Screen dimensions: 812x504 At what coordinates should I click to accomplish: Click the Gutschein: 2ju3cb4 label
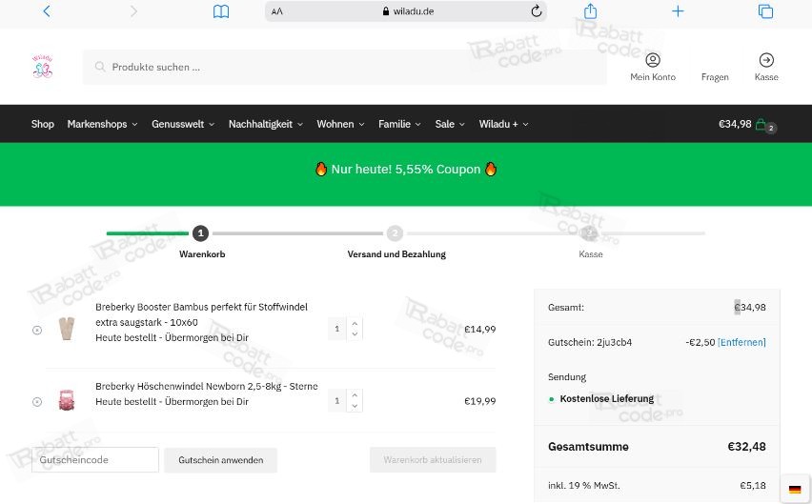(x=590, y=343)
